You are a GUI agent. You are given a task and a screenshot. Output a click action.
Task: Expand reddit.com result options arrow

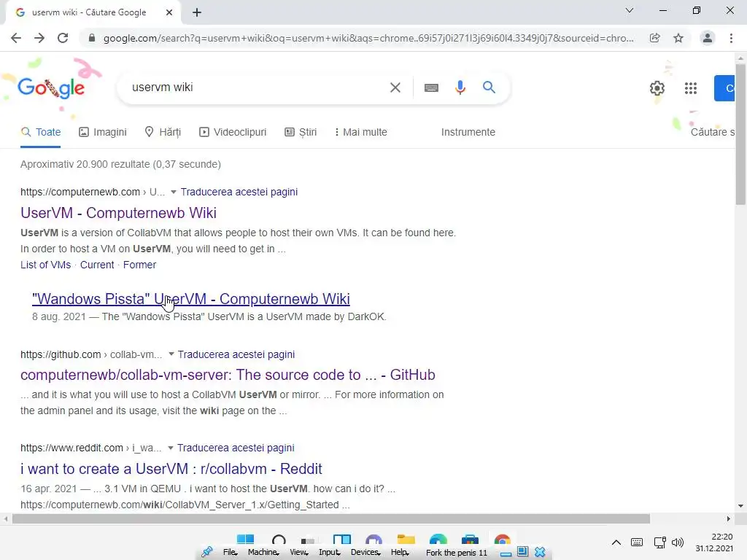point(171,448)
